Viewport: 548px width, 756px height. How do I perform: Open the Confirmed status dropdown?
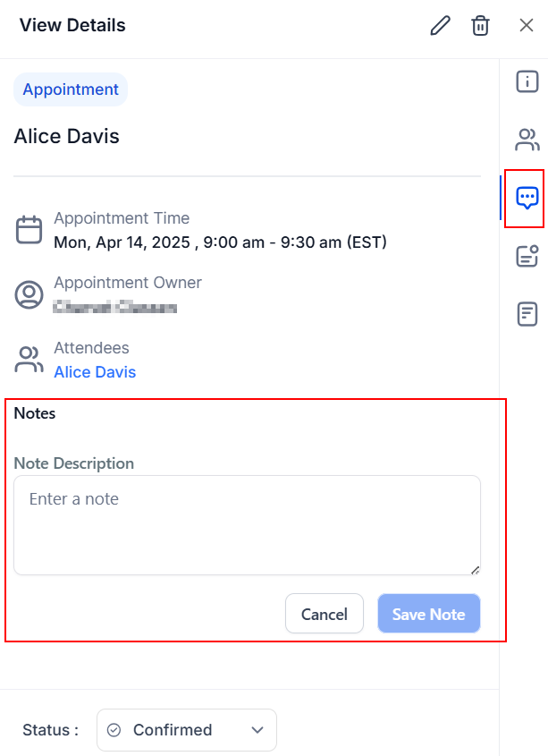[187, 729]
